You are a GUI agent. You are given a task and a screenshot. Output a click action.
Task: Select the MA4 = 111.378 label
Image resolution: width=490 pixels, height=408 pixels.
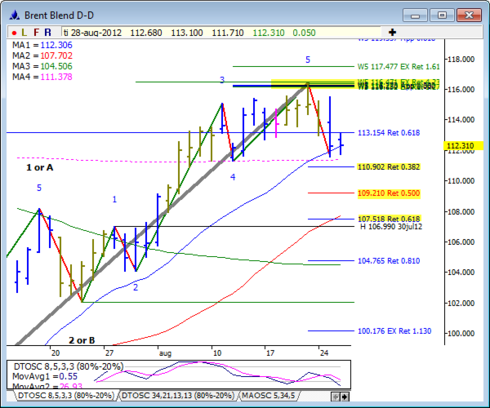(x=42, y=77)
